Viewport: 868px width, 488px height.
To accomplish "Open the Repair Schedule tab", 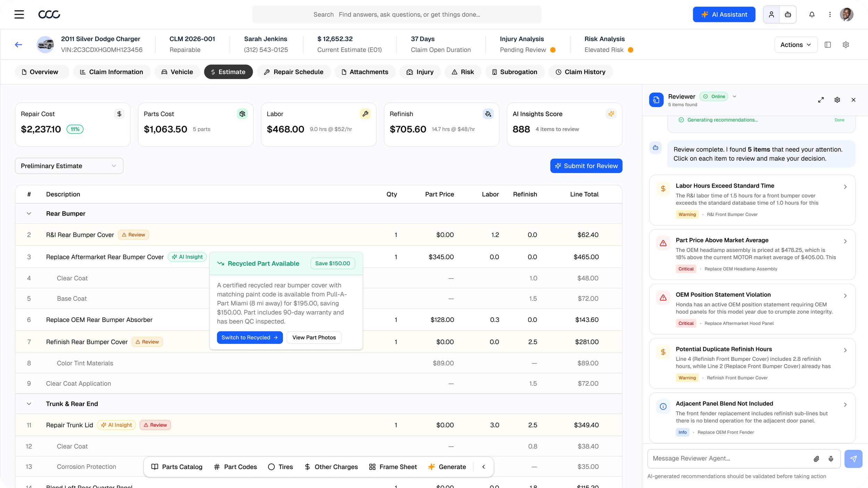I will click(x=294, y=72).
